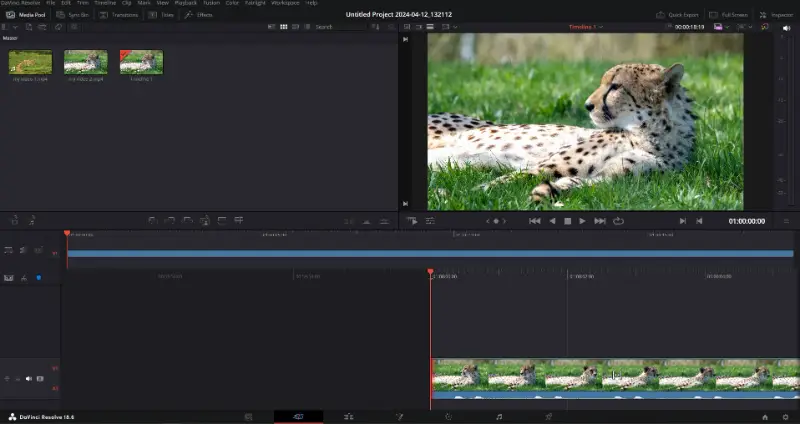Click the sync clips icon
The width and height of the screenshot is (800, 424).
[x=59, y=27]
